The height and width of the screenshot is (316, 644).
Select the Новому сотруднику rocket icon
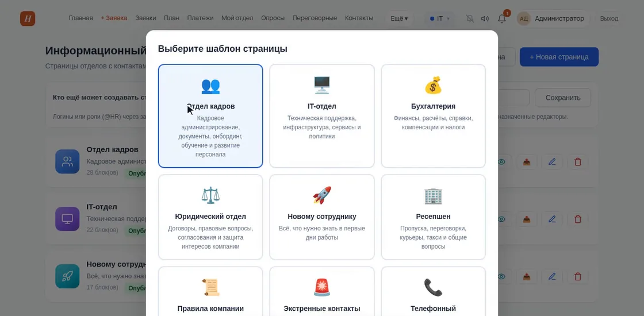[322, 195]
